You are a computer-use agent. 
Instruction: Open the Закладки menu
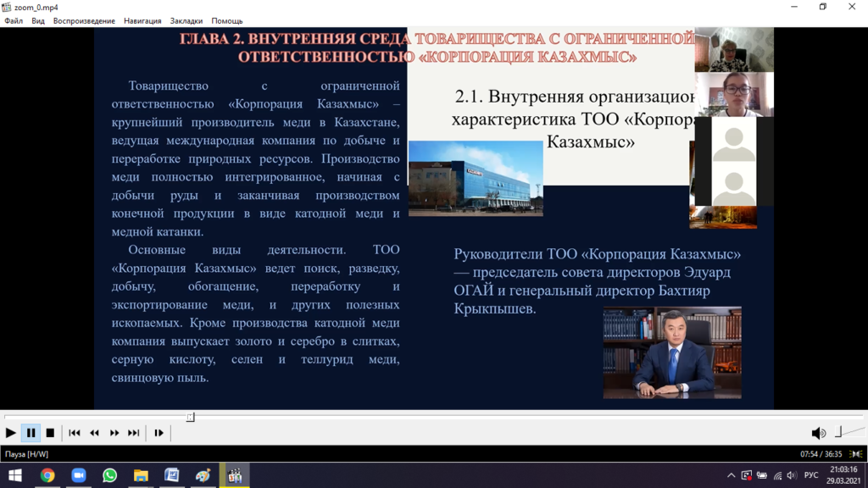(x=186, y=21)
